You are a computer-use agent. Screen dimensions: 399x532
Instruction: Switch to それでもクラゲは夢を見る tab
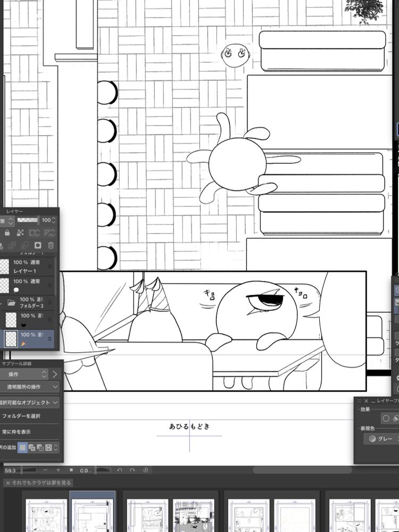click(41, 483)
